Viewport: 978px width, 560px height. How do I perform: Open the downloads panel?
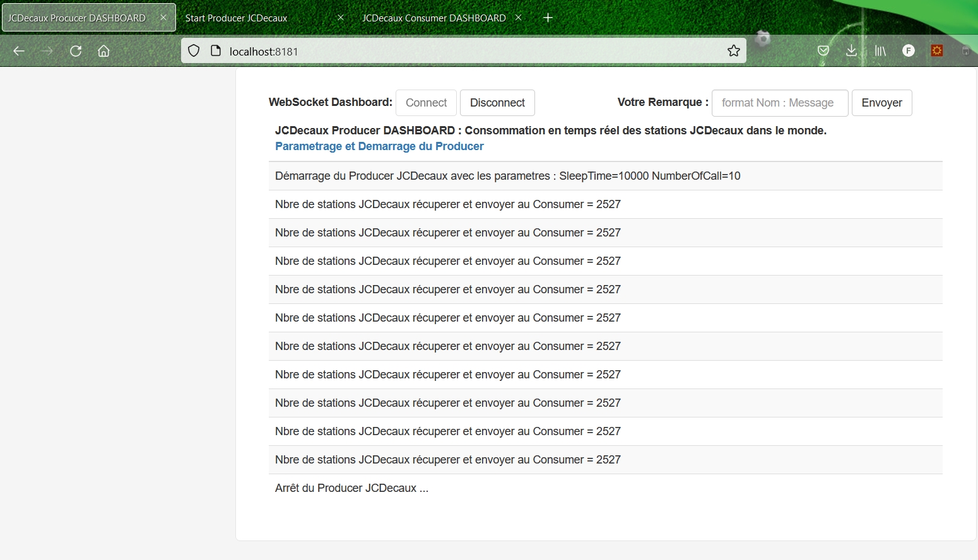851,51
